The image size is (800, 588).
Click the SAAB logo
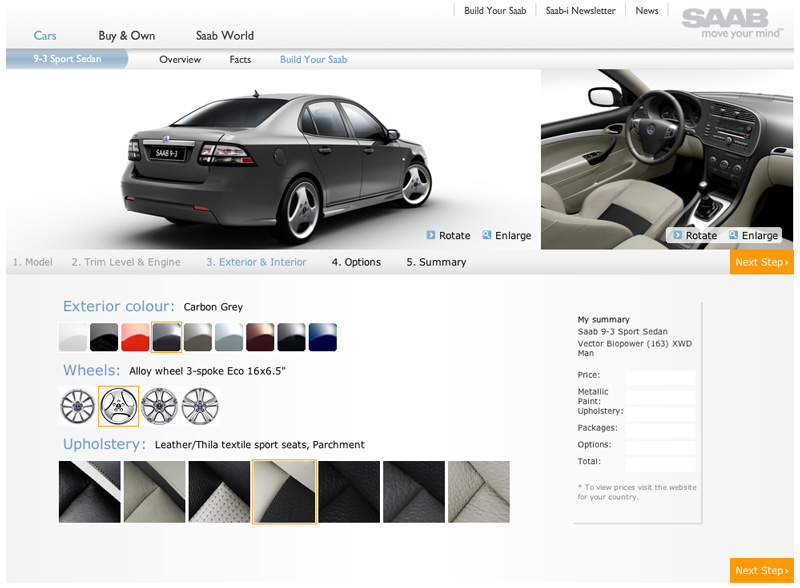click(x=732, y=23)
